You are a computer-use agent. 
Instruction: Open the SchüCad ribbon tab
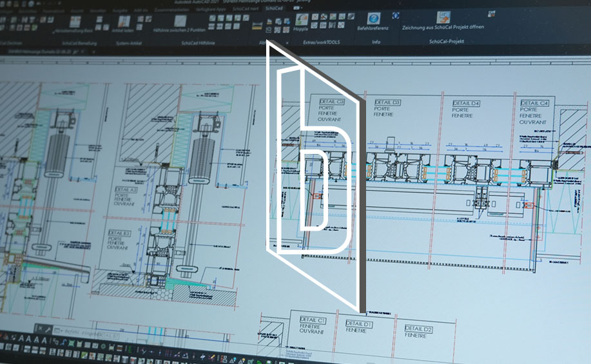tap(274, 8)
